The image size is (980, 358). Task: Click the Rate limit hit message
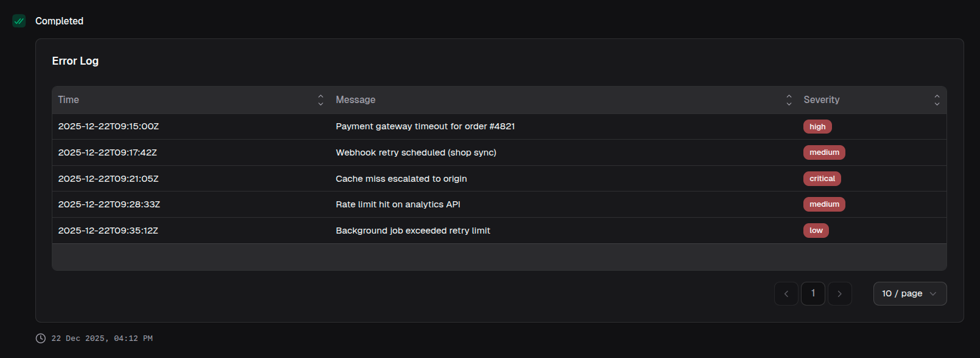coord(398,204)
